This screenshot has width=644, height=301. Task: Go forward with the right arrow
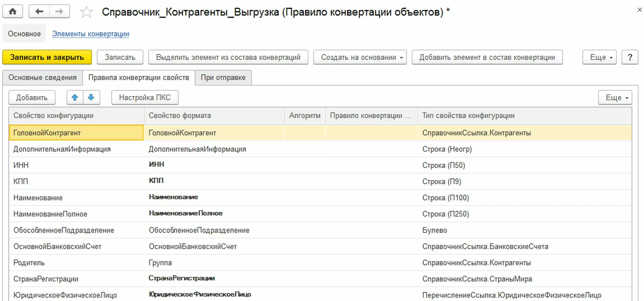[x=59, y=11]
